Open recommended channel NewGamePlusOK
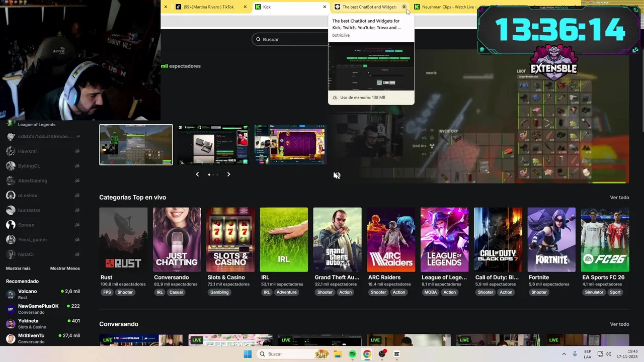The width and height of the screenshot is (644, 362). tap(43, 309)
